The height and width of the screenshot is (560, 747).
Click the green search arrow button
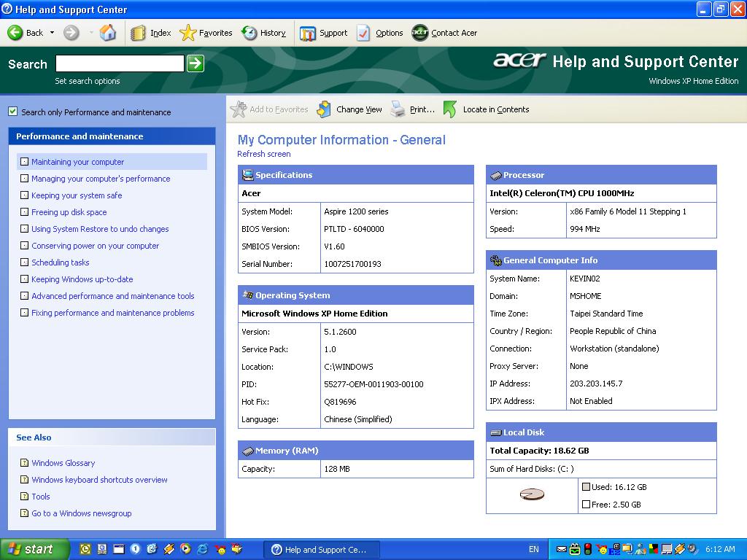tap(195, 63)
